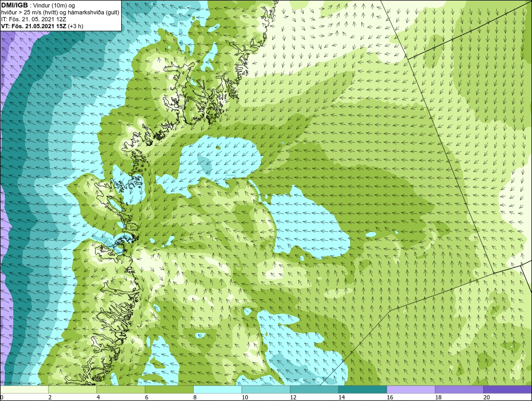Click the 16–18 m/s light purple legend swatch

411,389
